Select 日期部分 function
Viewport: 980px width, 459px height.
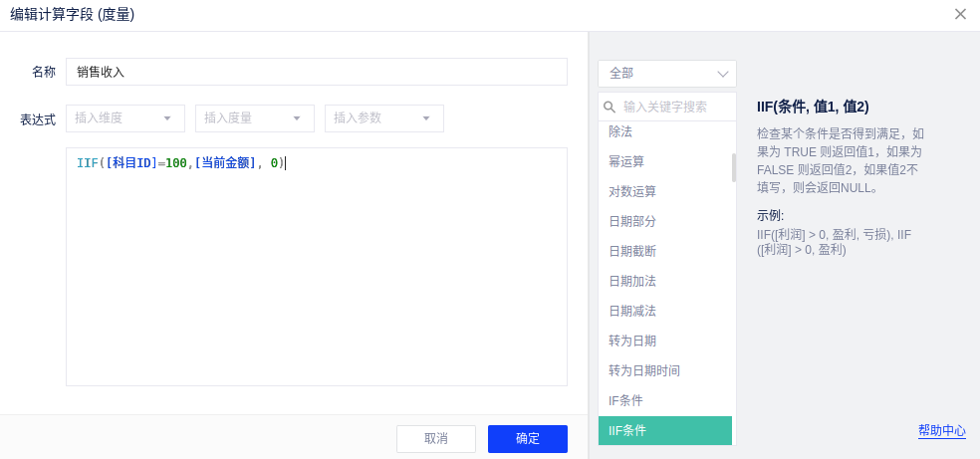tap(632, 221)
